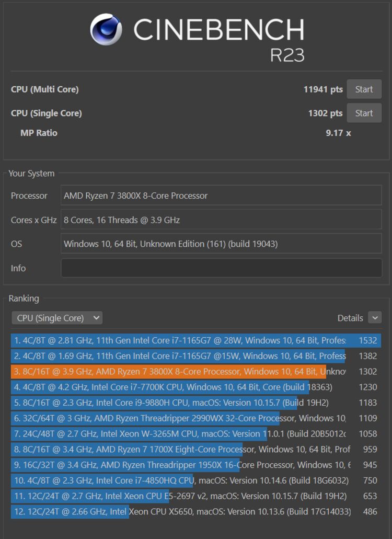Click the score 945 in ranking list
The height and width of the screenshot is (539, 392).
tap(370, 465)
